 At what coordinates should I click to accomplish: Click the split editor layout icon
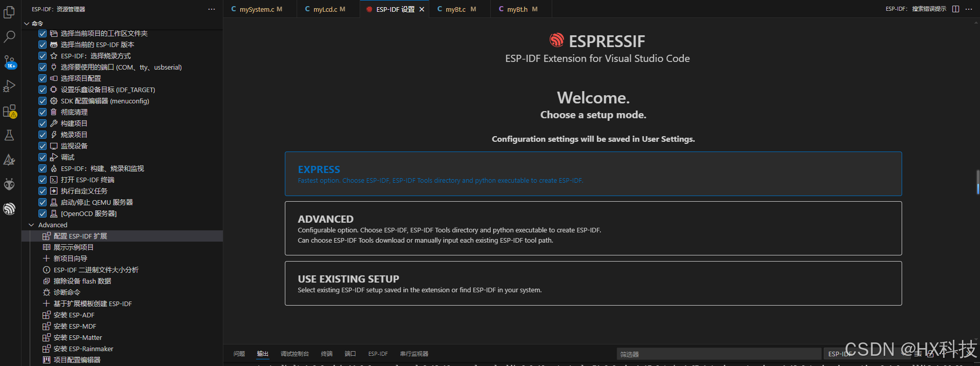tap(955, 9)
